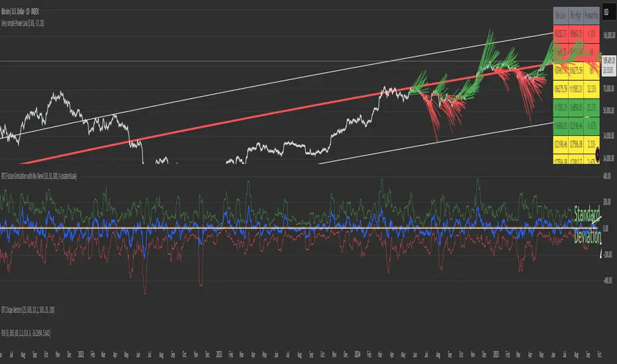The width and height of the screenshot is (617, 364).
Task: Click the 400.00 label on indicator scale
Action: [x=607, y=176]
